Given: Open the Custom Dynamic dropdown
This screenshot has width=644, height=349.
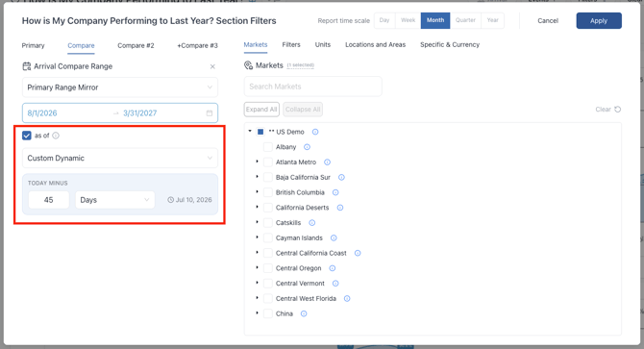Looking at the screenshot, I should click(x=120, y=158).
